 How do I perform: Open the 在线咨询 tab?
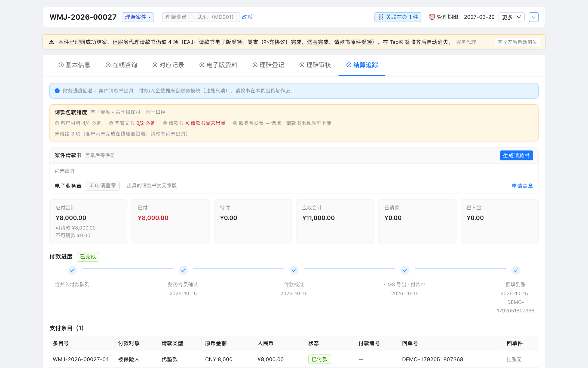(121, 65)
